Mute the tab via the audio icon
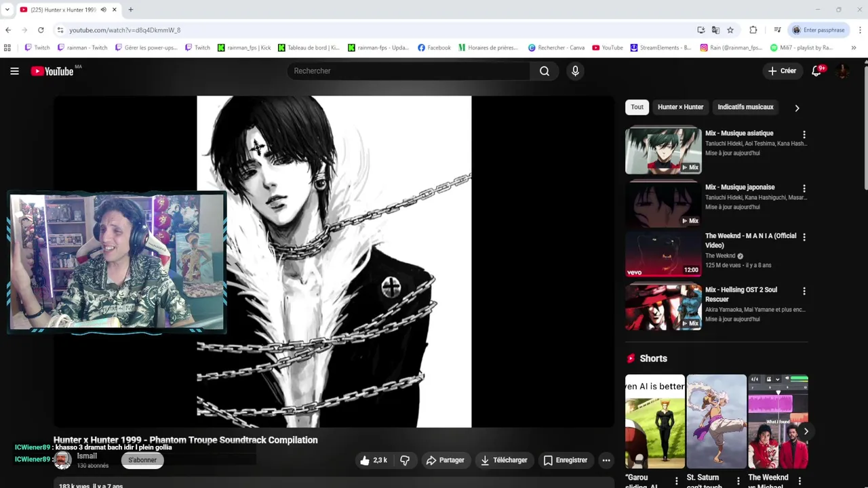This screenshot has width=868, height=488. point(104,9)
